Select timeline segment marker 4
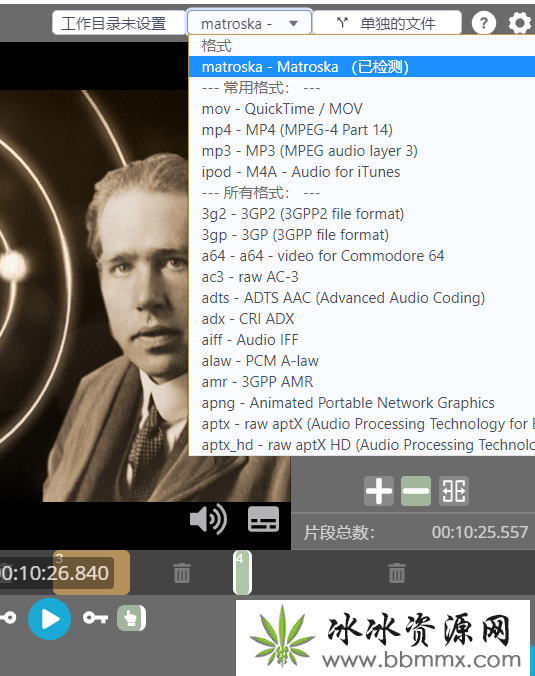535x676 pixels. [242, 573]
